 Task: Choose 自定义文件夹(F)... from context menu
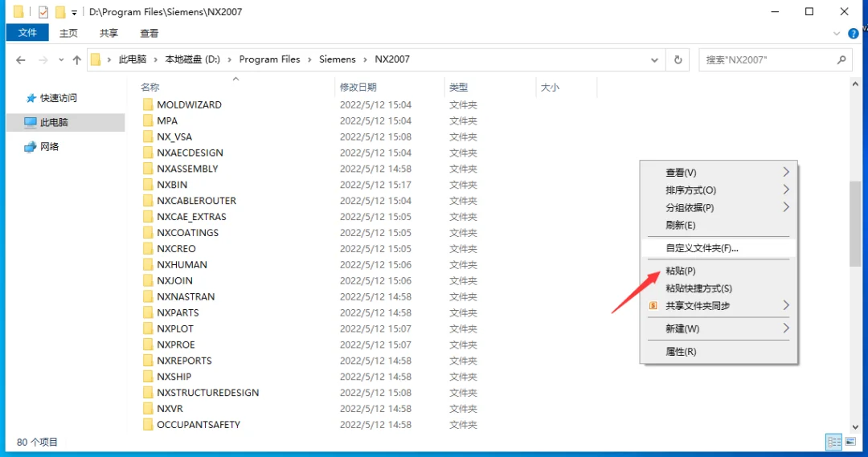719,248
